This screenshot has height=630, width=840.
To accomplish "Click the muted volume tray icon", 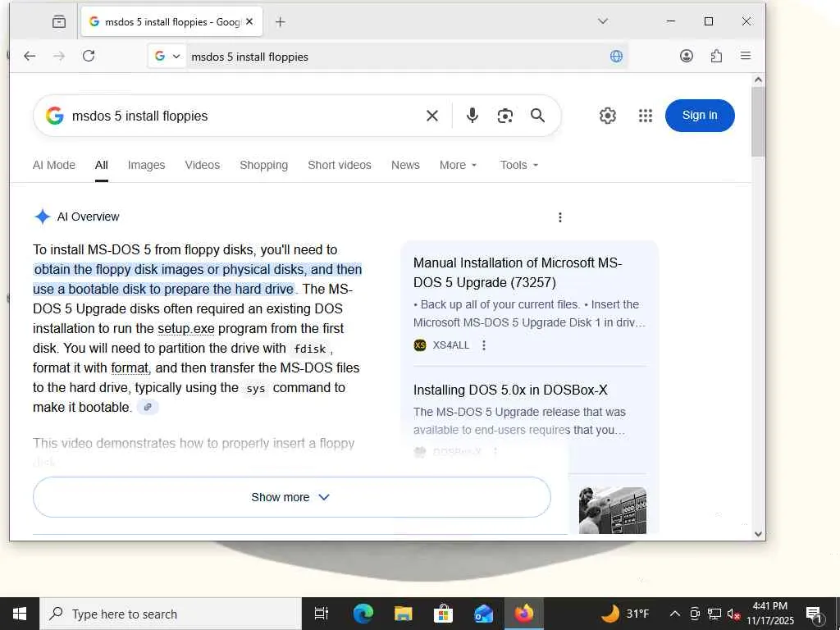I will (733, 614).
